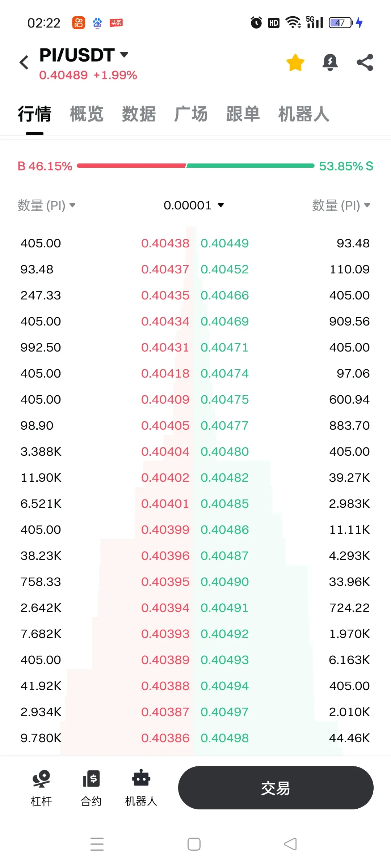Open the 0.00001 precision dropdown
391x868 pixels.
tap(194, 205)
